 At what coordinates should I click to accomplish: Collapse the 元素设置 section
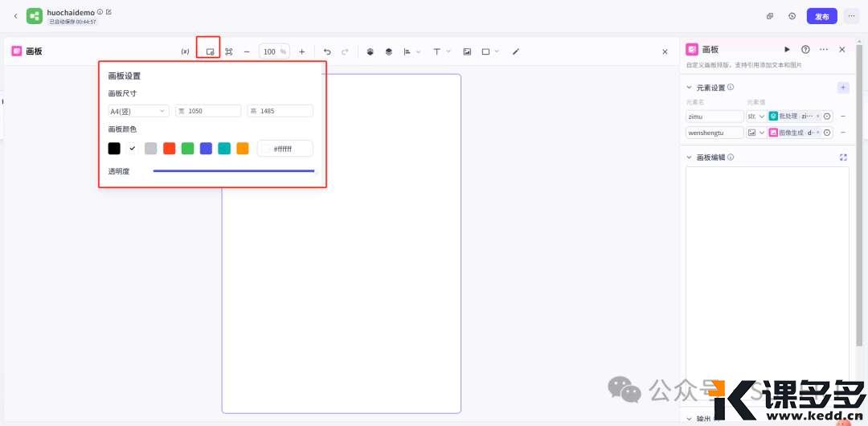[689, 88]
